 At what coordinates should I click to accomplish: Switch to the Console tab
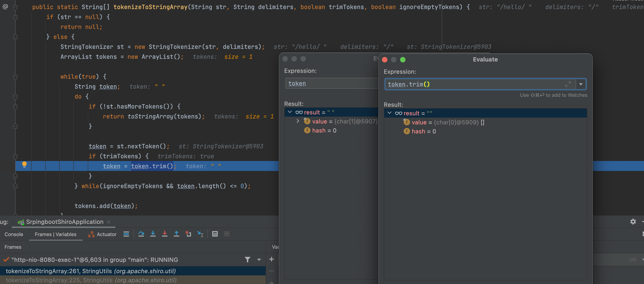coord(14,234)
